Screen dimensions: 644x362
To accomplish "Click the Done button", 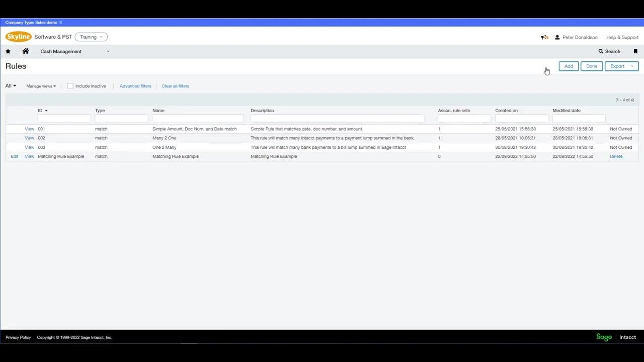I will click(592, 66).
